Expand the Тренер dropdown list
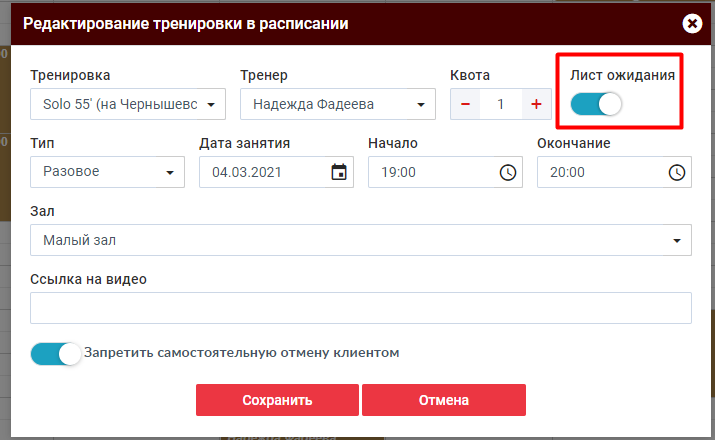The height and width of the screenshot is (440, 715). (338, 104)
